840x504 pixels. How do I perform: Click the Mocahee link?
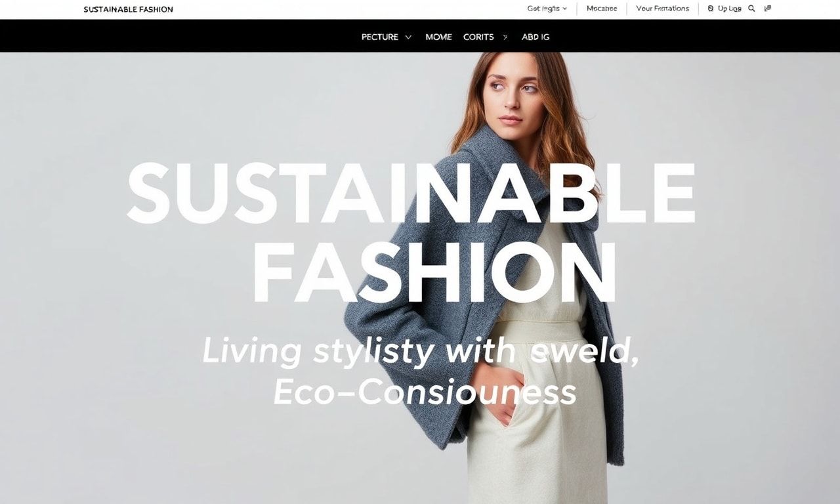[x=602, y=9]
